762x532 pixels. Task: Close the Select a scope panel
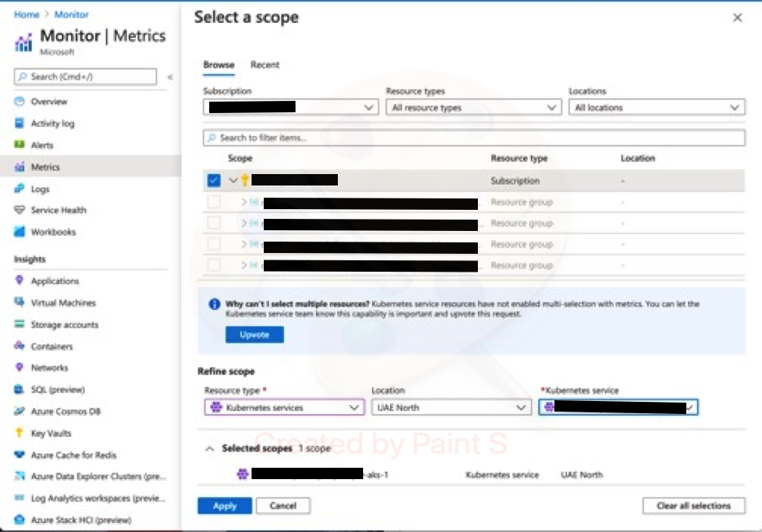click(738, 18)
